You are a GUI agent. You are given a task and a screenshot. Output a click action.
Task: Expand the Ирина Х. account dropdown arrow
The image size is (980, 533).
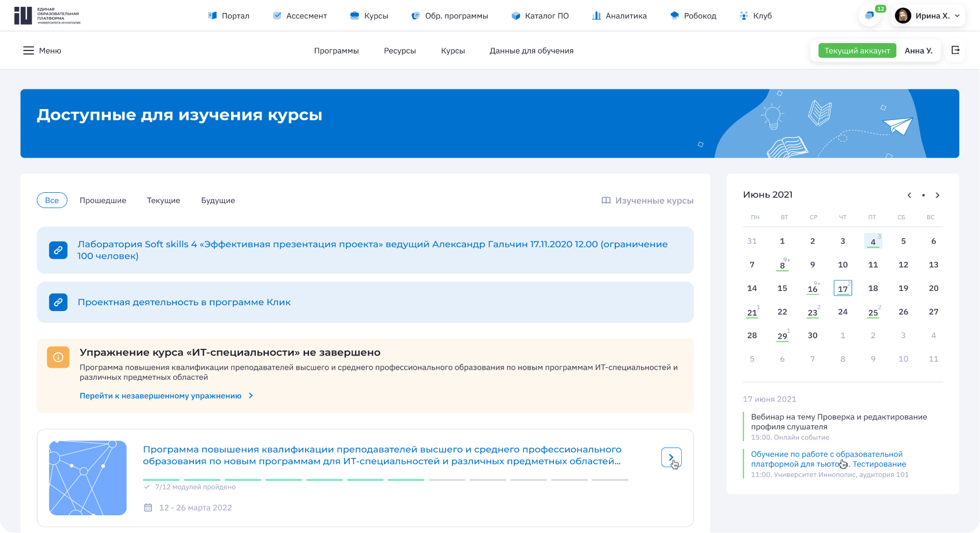coord(957,15)
